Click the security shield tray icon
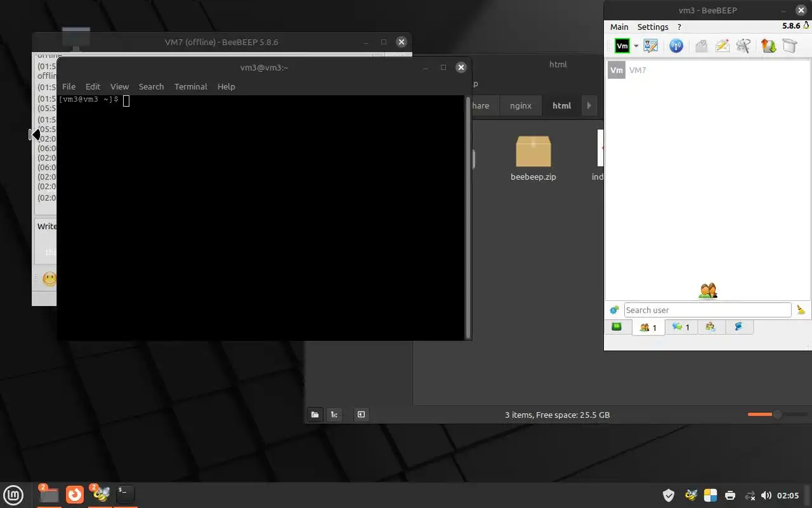812x508 pixels. click(668, 495)
